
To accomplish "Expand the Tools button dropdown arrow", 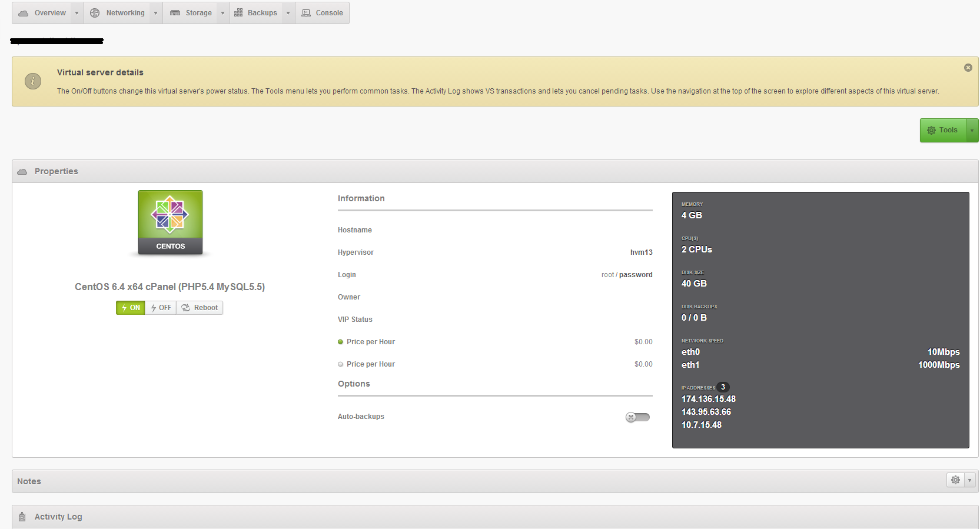I will pos(972,130).
